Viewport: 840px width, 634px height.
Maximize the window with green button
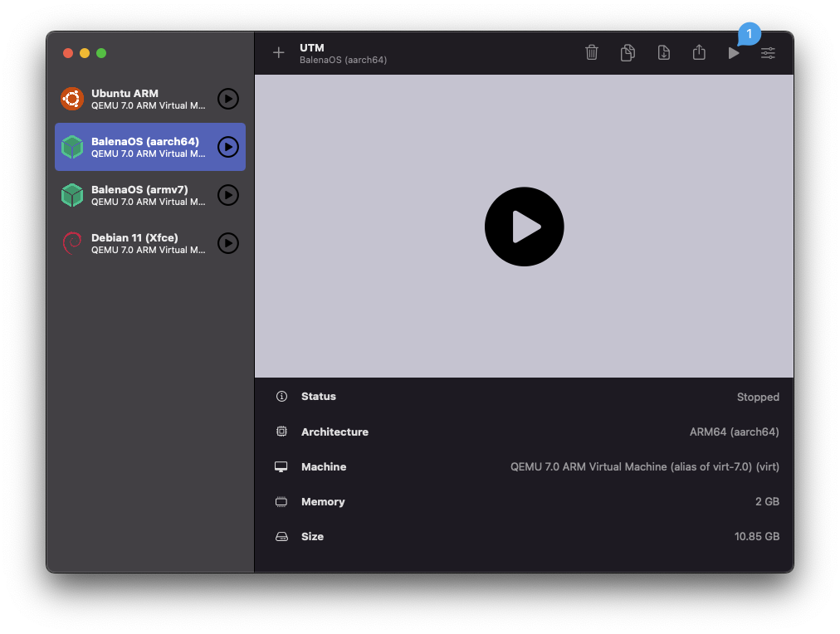point(101,53)
